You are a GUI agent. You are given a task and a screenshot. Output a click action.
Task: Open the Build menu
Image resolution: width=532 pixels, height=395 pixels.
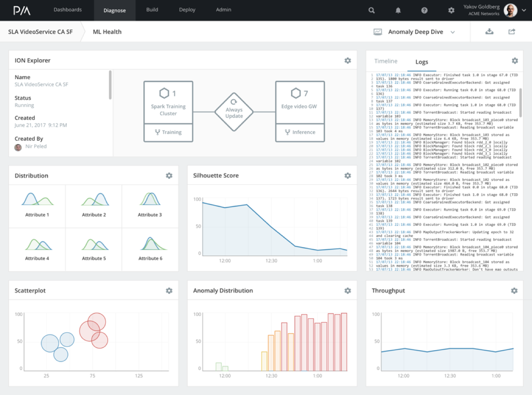[x=152, y=10]
